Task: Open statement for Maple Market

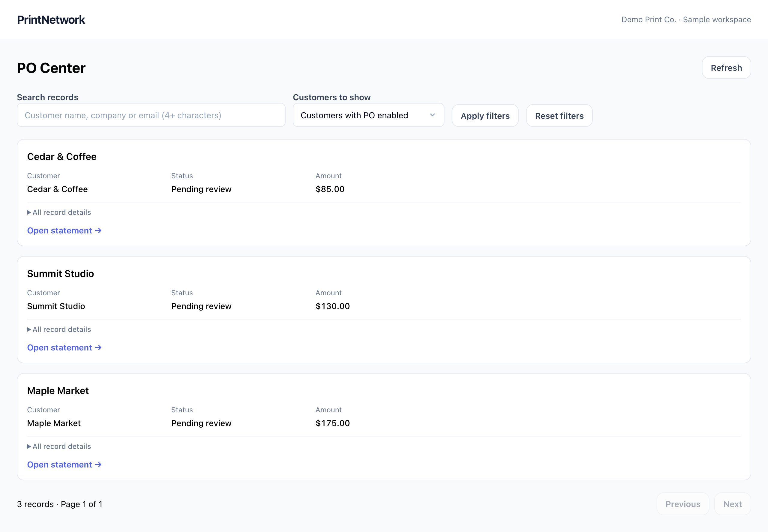Action: point(64,465)
